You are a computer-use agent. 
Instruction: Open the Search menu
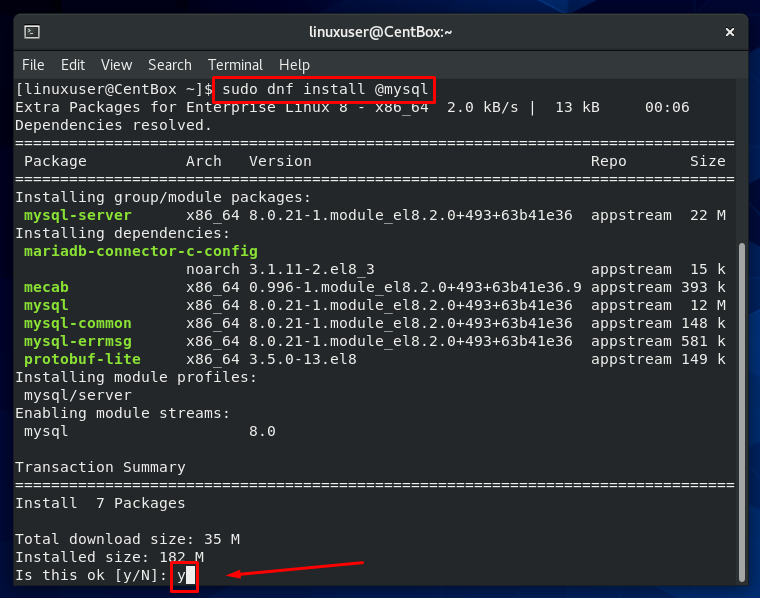(x=170, y=65)
